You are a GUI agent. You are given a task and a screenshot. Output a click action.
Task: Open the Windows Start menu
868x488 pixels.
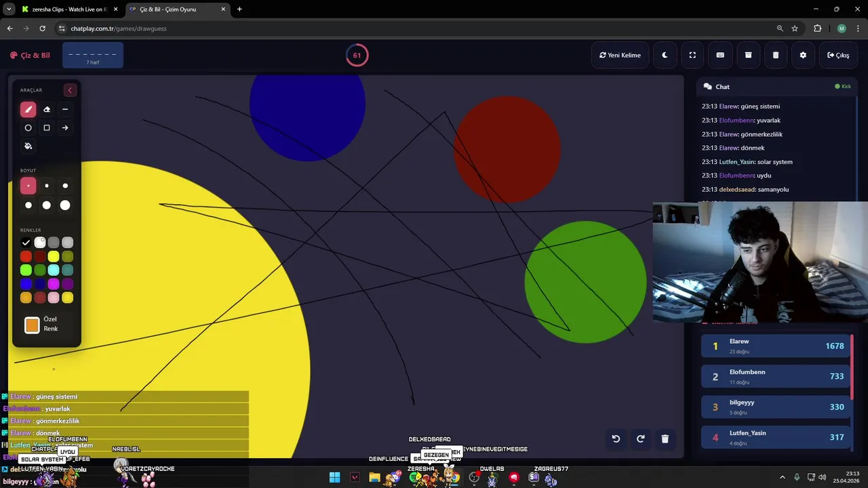334,478
